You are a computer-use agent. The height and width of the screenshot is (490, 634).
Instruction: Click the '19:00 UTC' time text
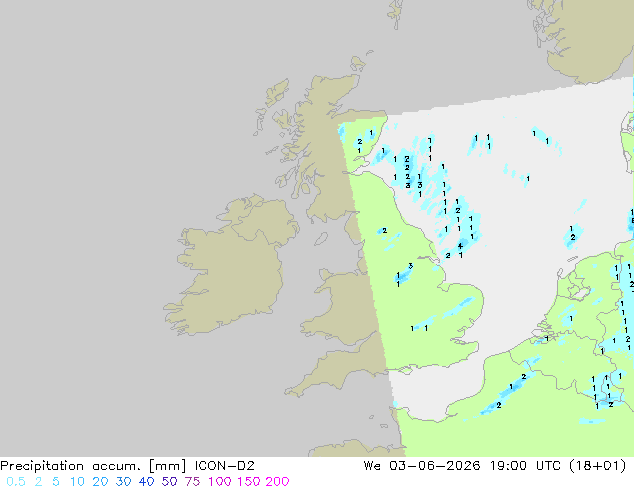tap(525, 466)
